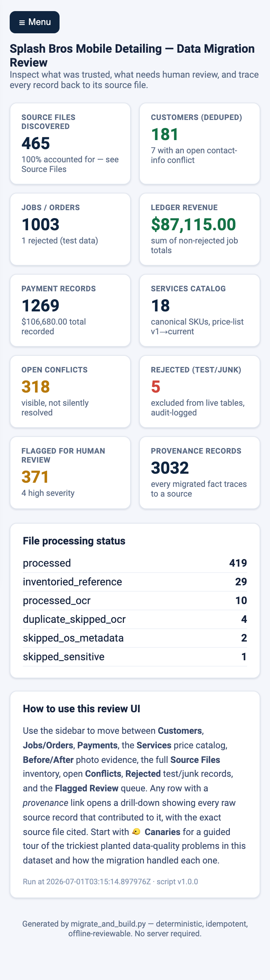This screenshot has width=270, height=980.
Task: Select the 'processed' status row
Action: click(x=135, y=563)
